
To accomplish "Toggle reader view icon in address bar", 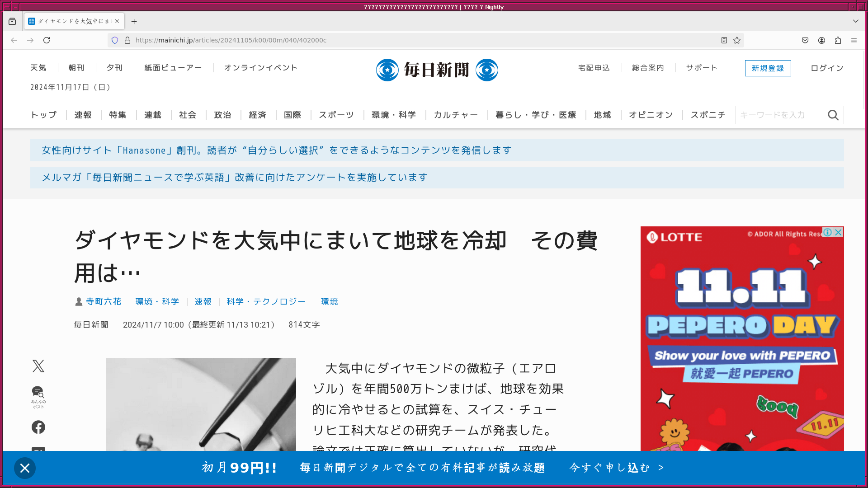I will 724,40.
